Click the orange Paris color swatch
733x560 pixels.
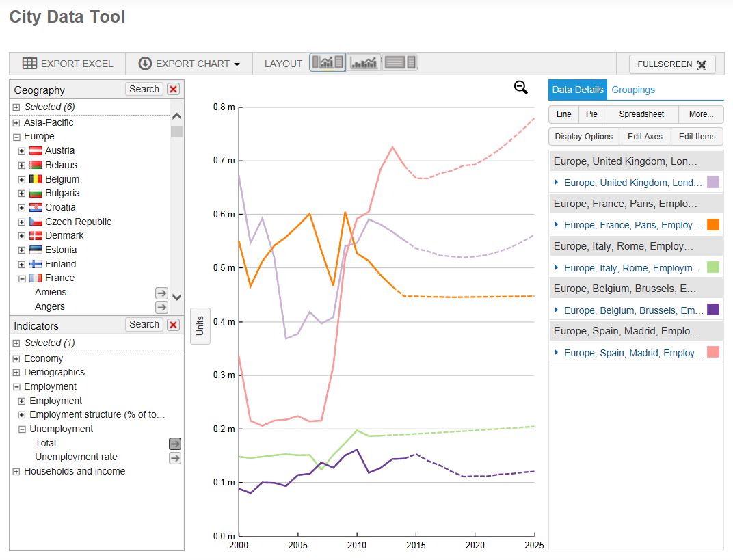[x=712, y=225]
